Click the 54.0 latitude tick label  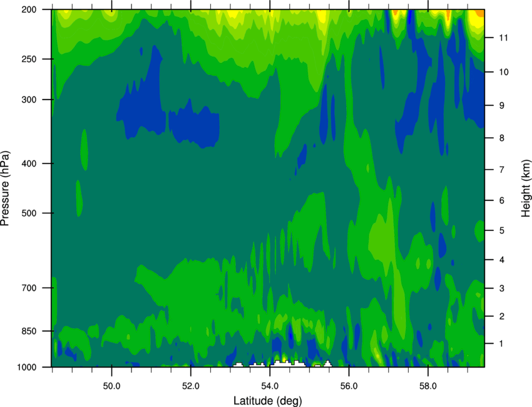270,386
